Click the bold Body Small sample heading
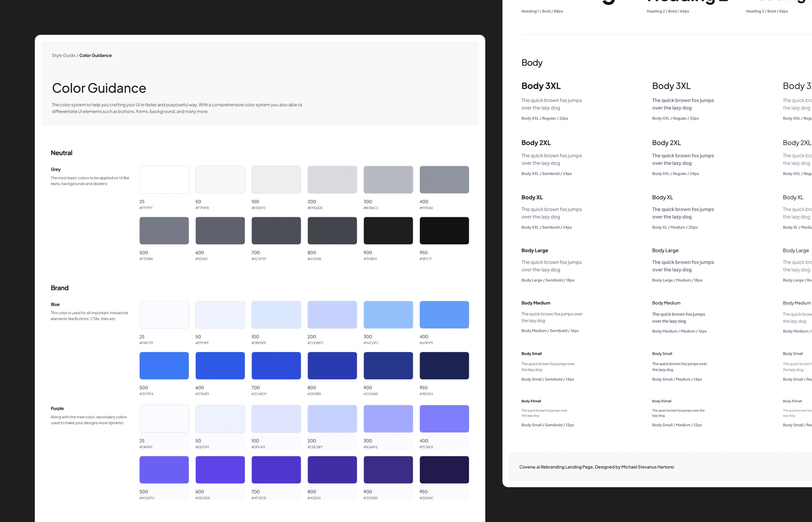This screenshot has height=522, width=812. click(x=532, y=354)
